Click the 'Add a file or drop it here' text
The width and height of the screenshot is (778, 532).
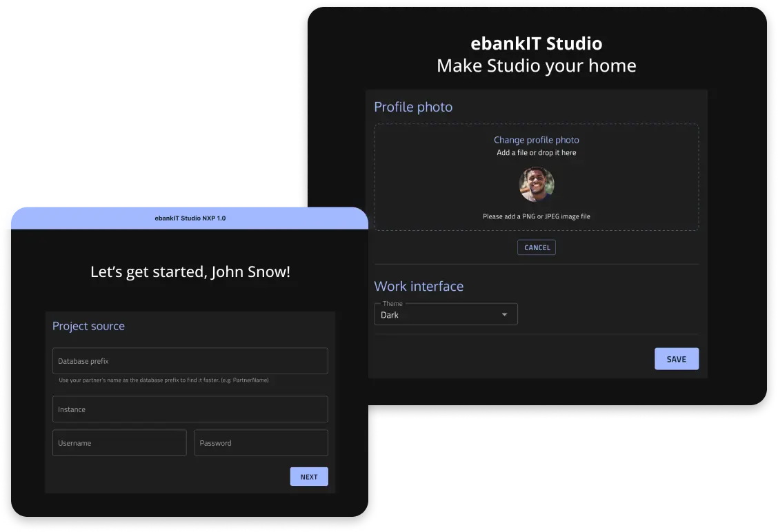pos(537,153)
